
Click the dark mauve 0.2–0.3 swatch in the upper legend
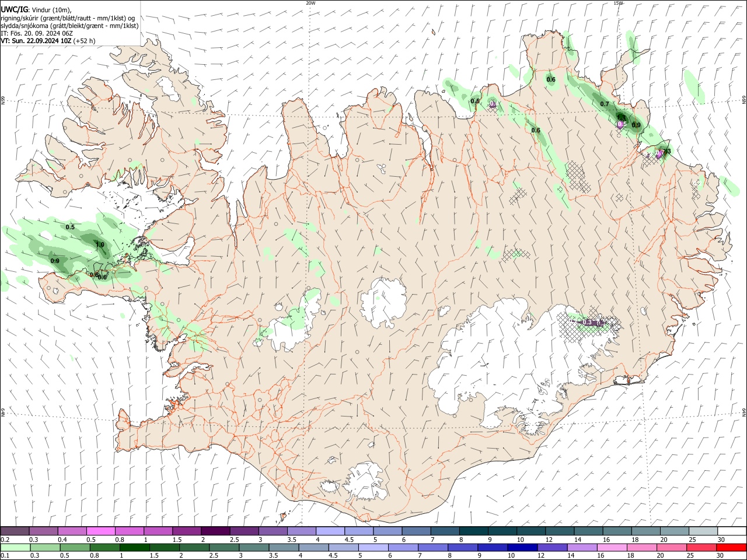(x=15, y=531)
